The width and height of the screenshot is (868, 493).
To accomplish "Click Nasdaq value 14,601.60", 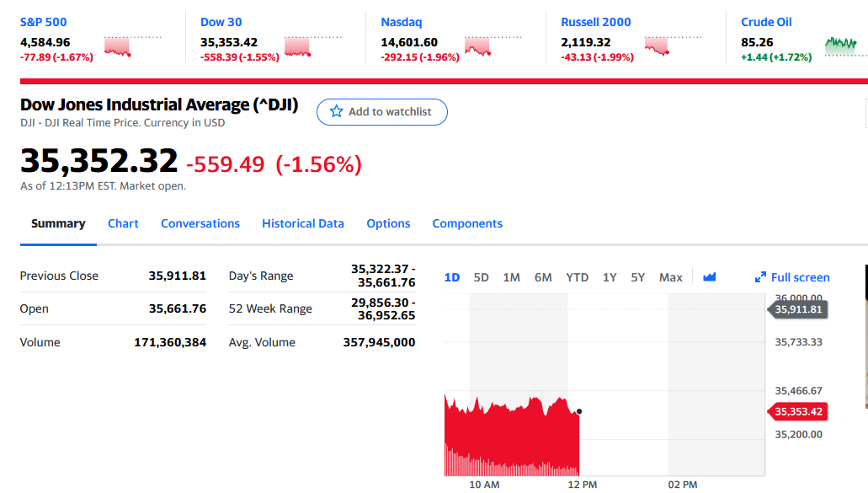I will point(409,42).
